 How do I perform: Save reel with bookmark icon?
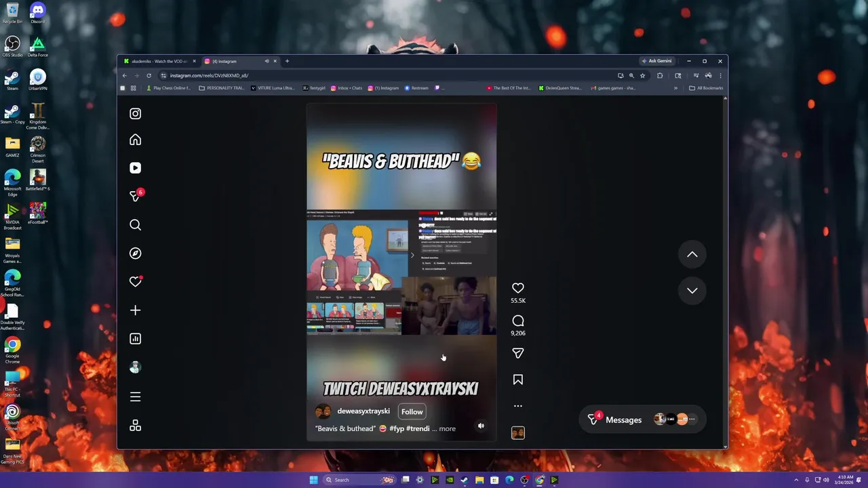click(x=518, y=380)
